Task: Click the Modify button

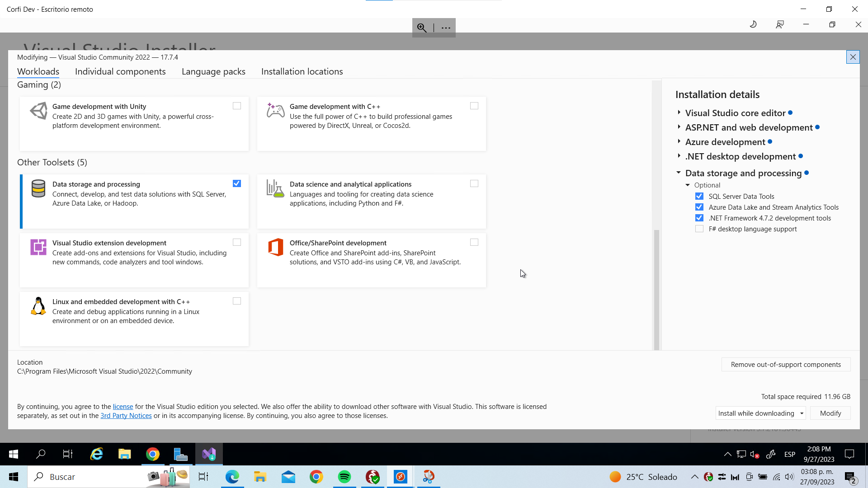Action: point(830,413)
